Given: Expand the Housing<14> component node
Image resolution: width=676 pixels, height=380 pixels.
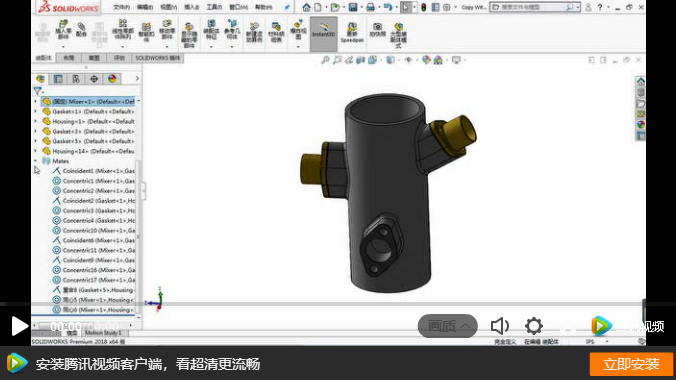Looking at the screenshot, I should click(x=36, y=151).
